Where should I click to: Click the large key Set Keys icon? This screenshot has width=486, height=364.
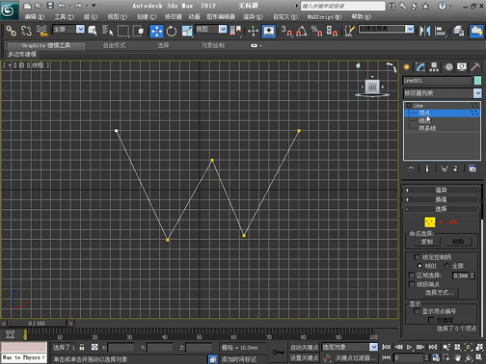point(278,352)
